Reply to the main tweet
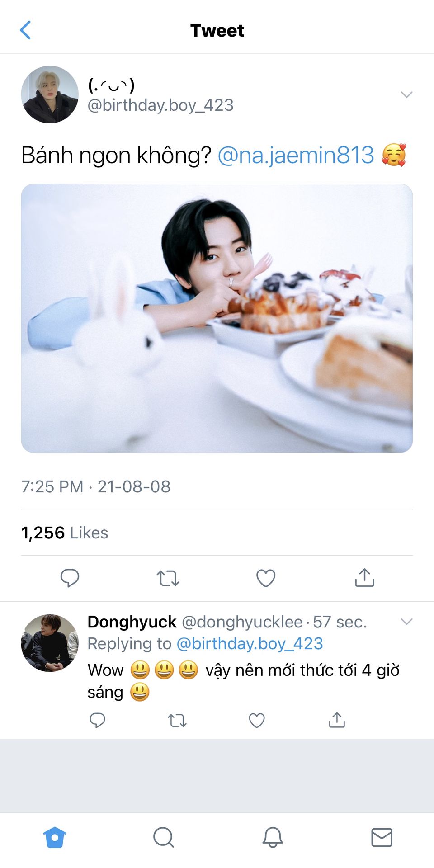The width and height of the screenshot is (434, 868). (70, 578)
